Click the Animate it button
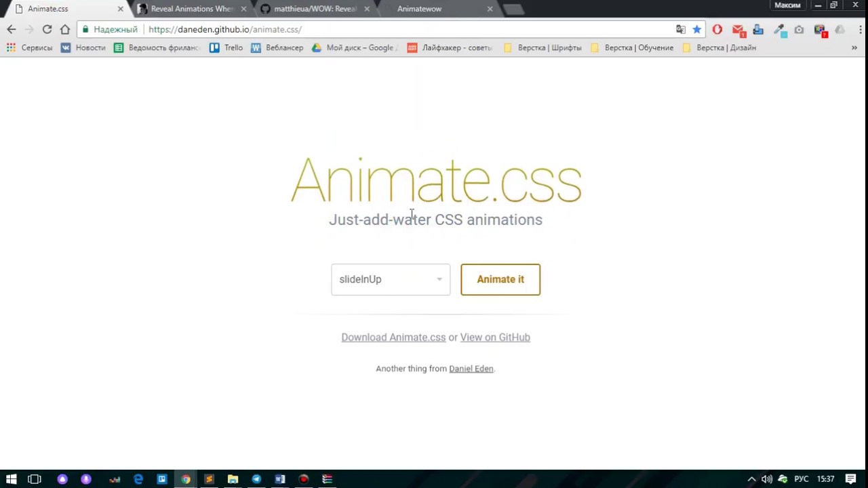868x488 pixels. pyautogui.click(x=500, y=279)
